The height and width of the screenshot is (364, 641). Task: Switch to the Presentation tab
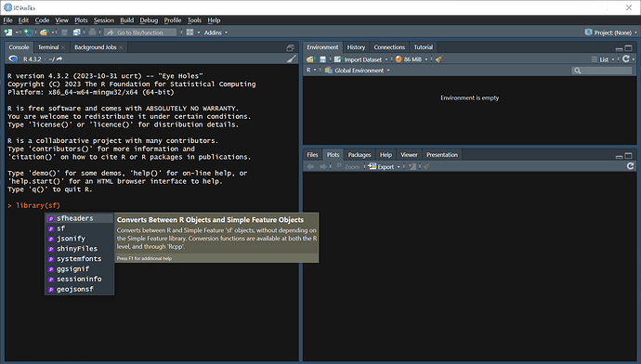tap(442, 155)
